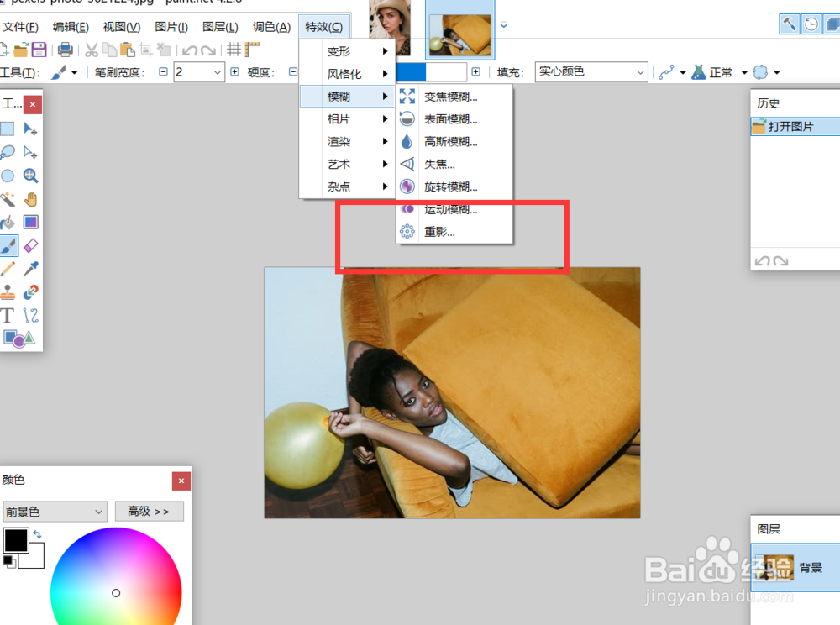Screen dimensions: 840x625
Task: Select the Magic Wand tool
Action: tap(8, 199)
